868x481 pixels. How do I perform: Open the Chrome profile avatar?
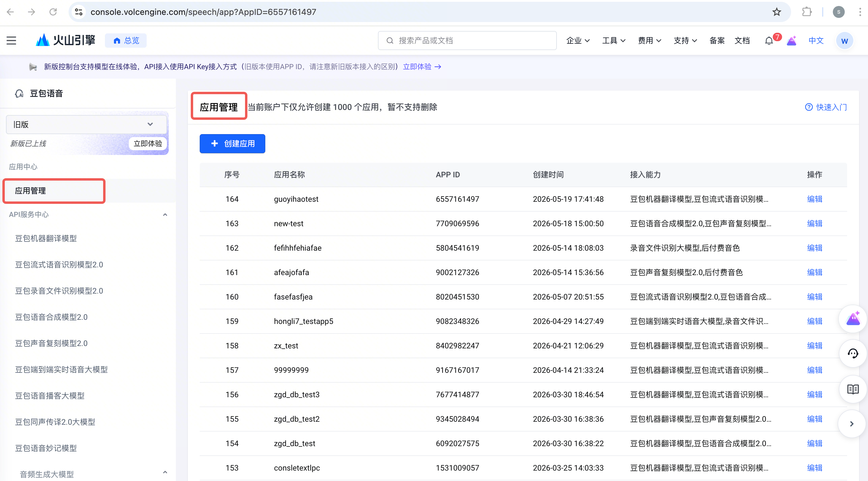(839, 12)
